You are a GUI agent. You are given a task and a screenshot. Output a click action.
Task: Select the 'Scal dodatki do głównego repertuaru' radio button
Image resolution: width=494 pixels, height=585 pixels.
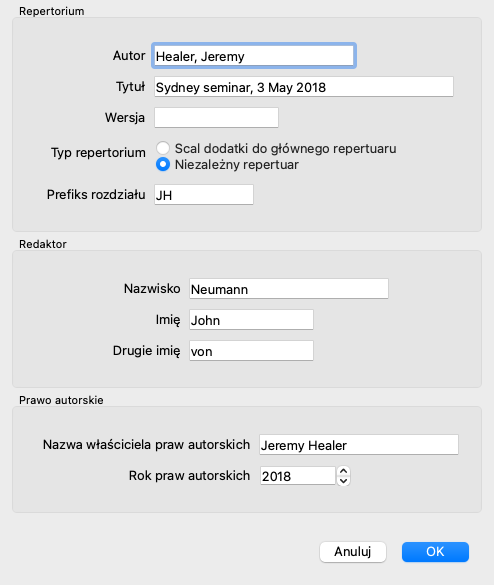[x=163, y=148]
